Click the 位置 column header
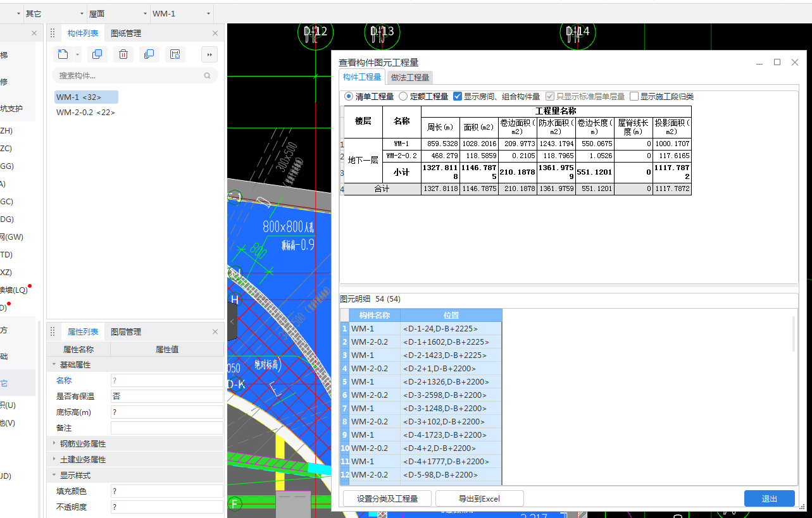Image resolution: width=812 pixels, height=518 pixels. pyautogui.click(x=451, y=316)
